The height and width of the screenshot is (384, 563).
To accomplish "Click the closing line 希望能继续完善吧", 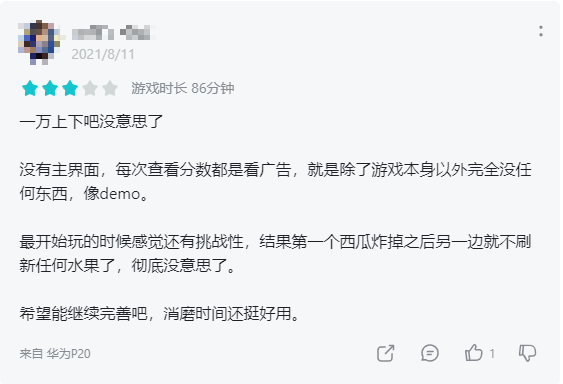I will (x=159, y=314).
